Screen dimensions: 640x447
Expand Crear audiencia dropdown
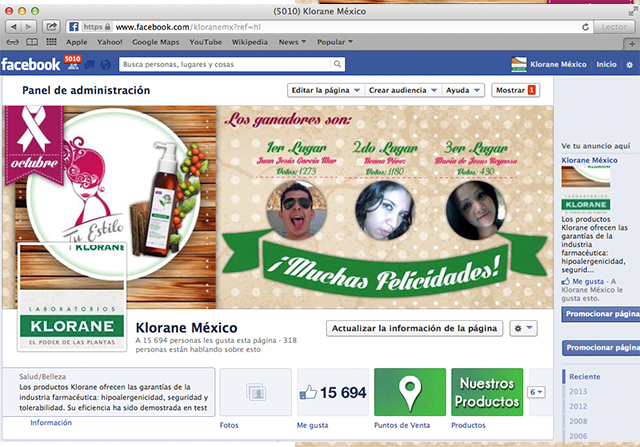coord(402,90)
